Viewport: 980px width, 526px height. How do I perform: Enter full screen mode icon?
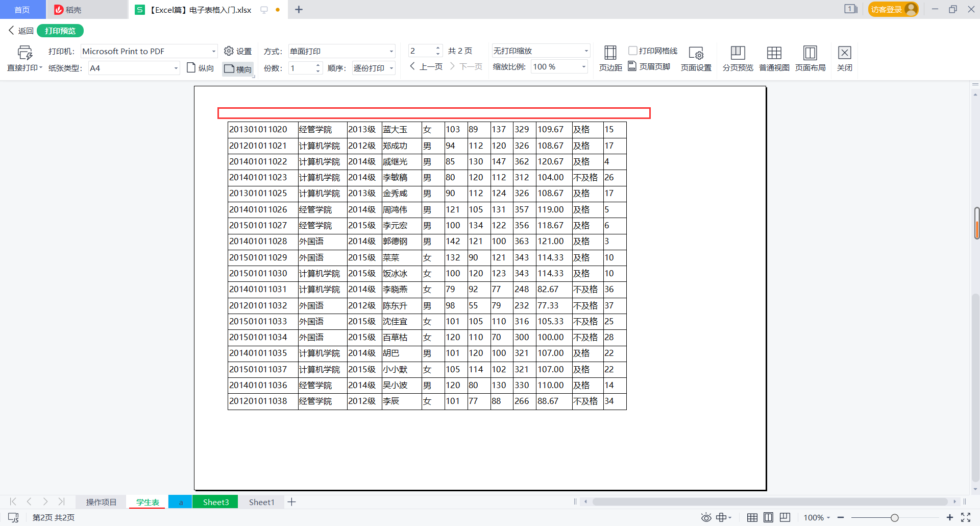click(x=966, y=517)
